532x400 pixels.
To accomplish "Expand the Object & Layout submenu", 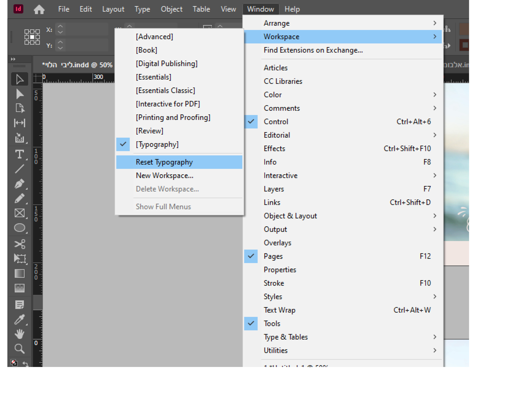I will coord(290,216).
